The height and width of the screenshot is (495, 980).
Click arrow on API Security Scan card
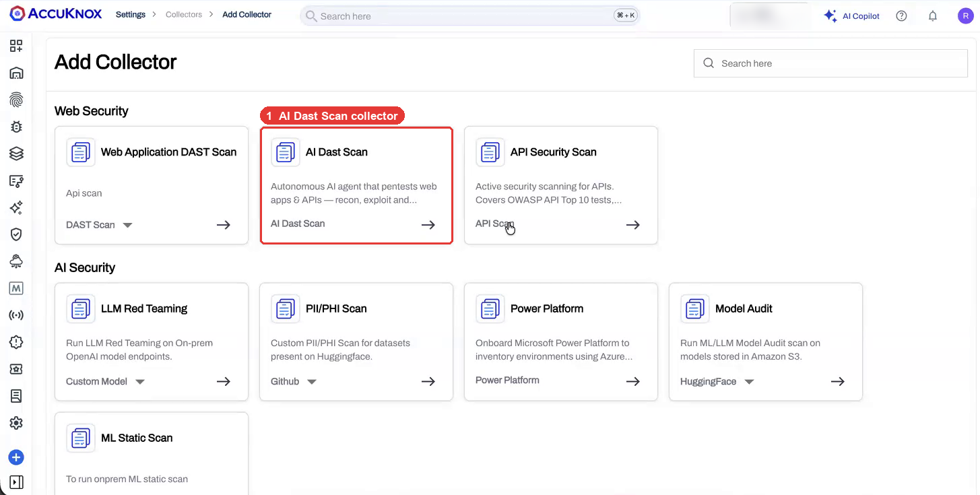coord(633,225)
